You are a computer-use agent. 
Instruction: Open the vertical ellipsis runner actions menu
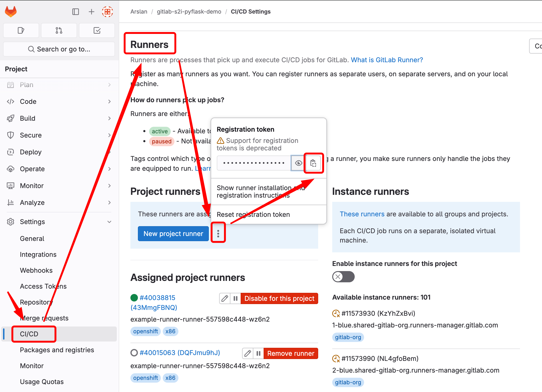(218, 233)
